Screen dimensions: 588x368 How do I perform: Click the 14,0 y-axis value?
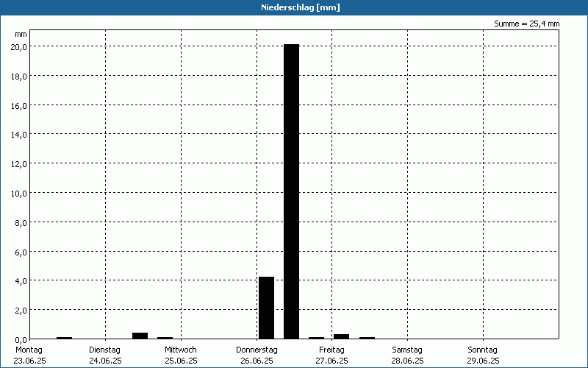point(19,135)
